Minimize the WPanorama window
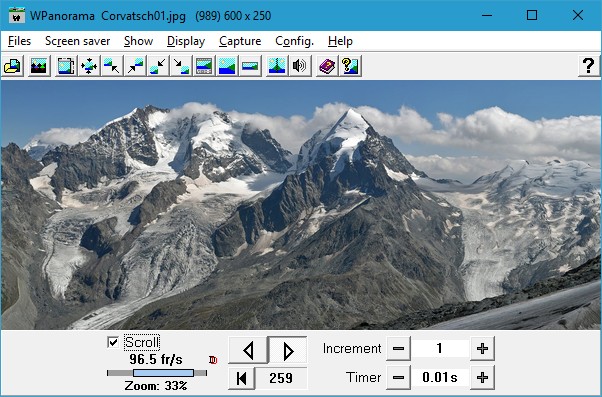The height and width of the screenshot is (397, 602). click(487, 15)
